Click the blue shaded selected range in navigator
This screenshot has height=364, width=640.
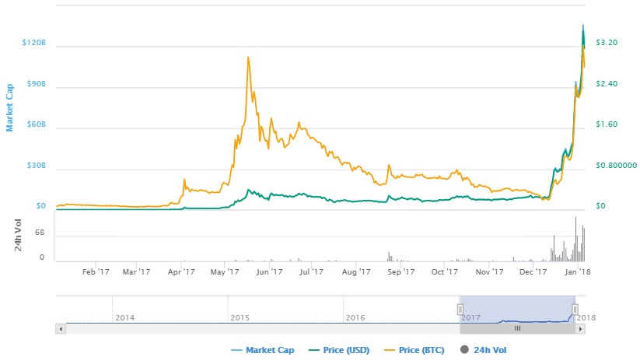(x=517, y=307)
